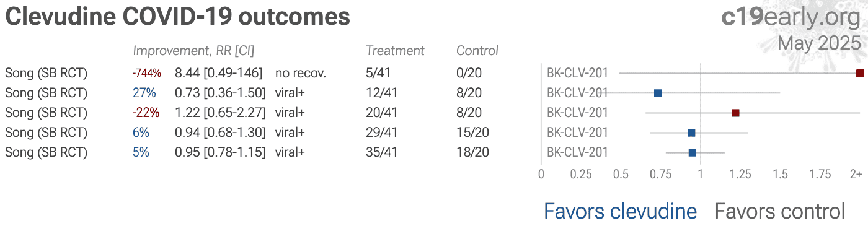Click the -22% improvement value
Image resolution: width=868 pixels, height=226 pixels.
pos(146,113)
